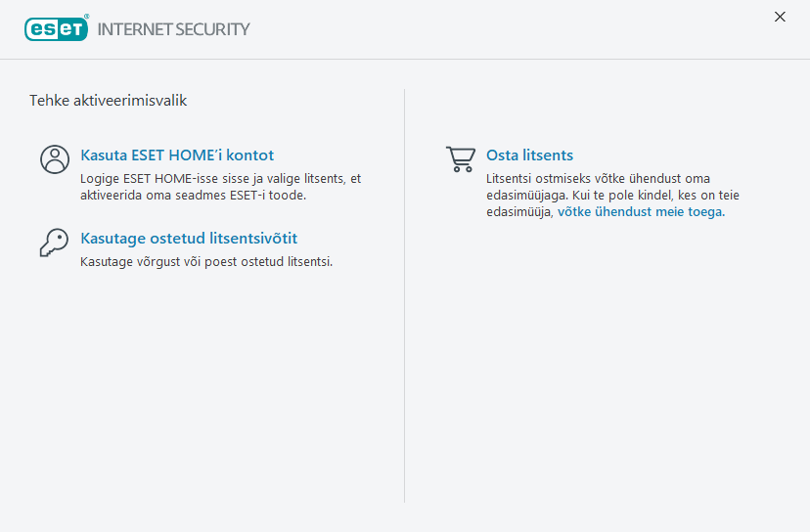Click the ESET logo in header
The image size is (810, 532).
(x=56, y=28)
